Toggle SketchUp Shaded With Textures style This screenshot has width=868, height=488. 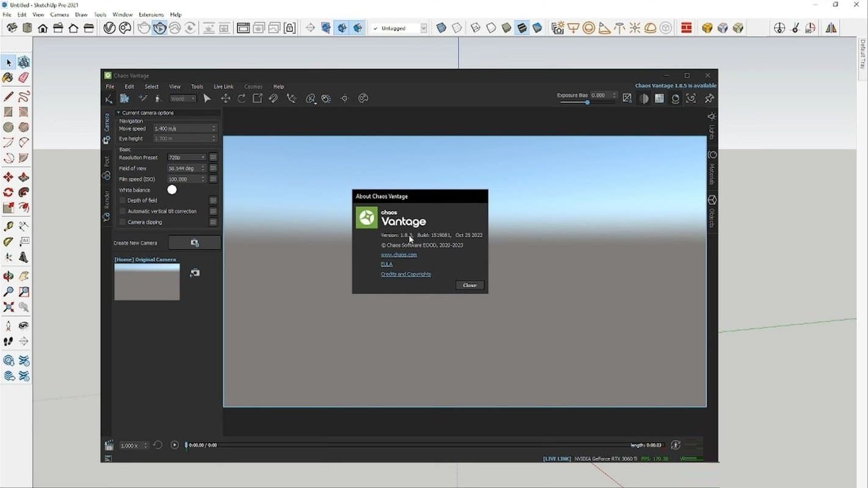(x=521, y=28)
